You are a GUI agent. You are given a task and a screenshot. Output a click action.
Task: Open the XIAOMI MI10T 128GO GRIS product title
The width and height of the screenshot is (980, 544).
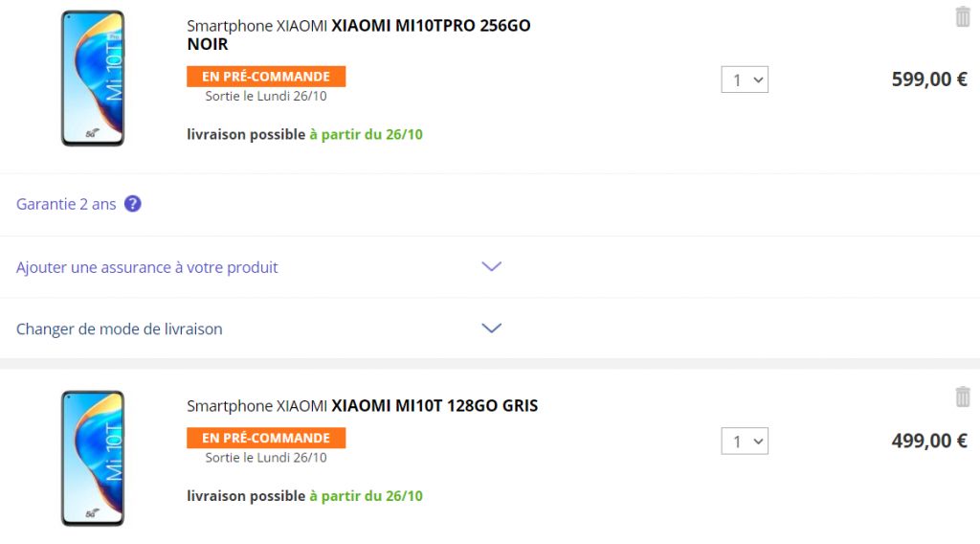click(x=363, y=406)
